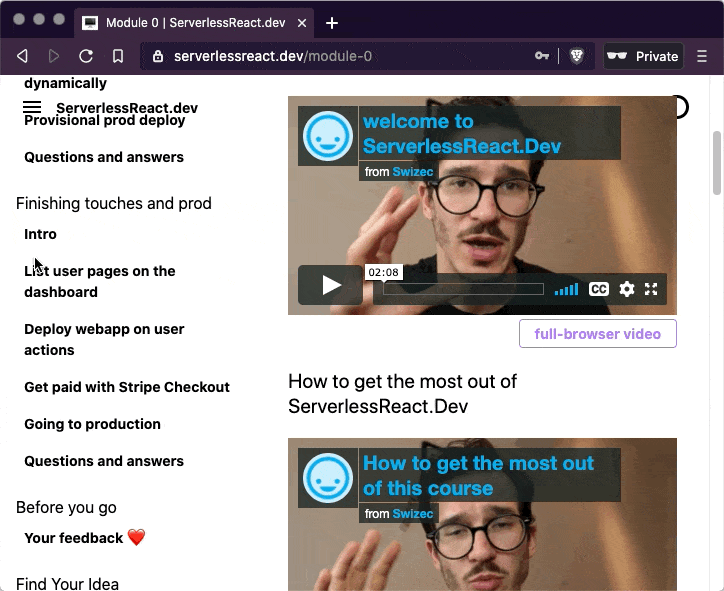Select the Module 0 | ServerlessReact.dev tab
Screen dimensions: 724x591
(194, 23)
